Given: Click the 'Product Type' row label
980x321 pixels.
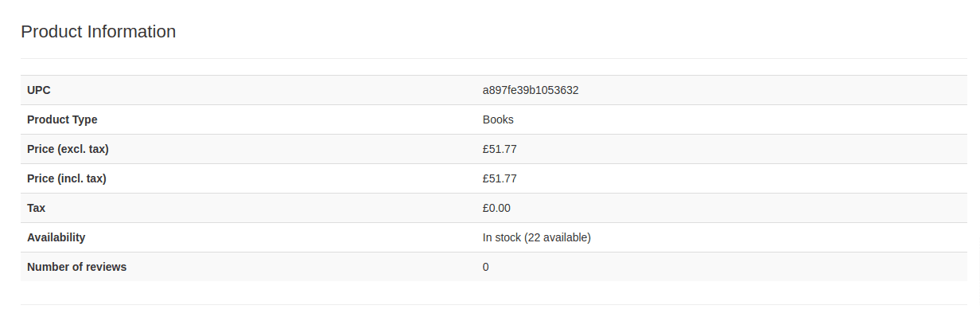Looking at the screenshot, I should click(62, 119).
